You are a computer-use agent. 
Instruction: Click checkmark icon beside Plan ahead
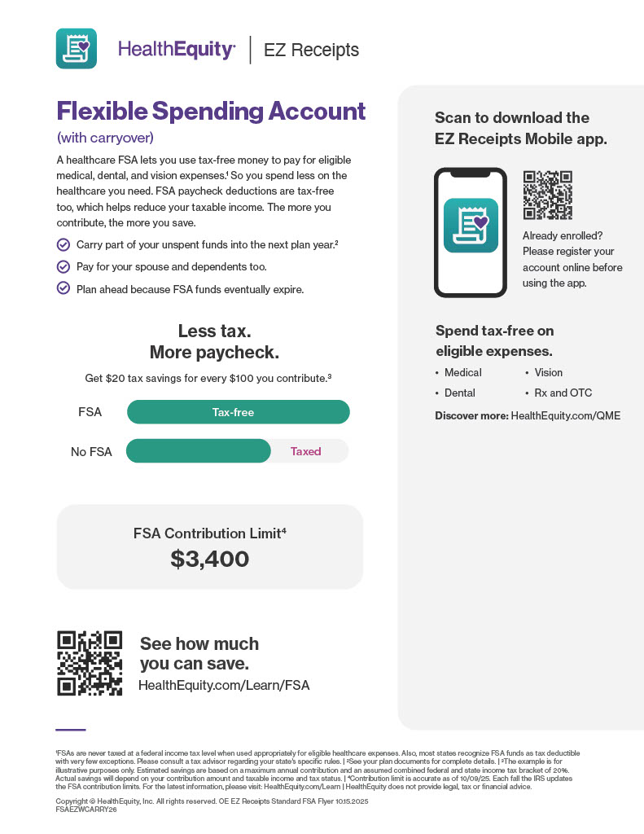point(63,288)
